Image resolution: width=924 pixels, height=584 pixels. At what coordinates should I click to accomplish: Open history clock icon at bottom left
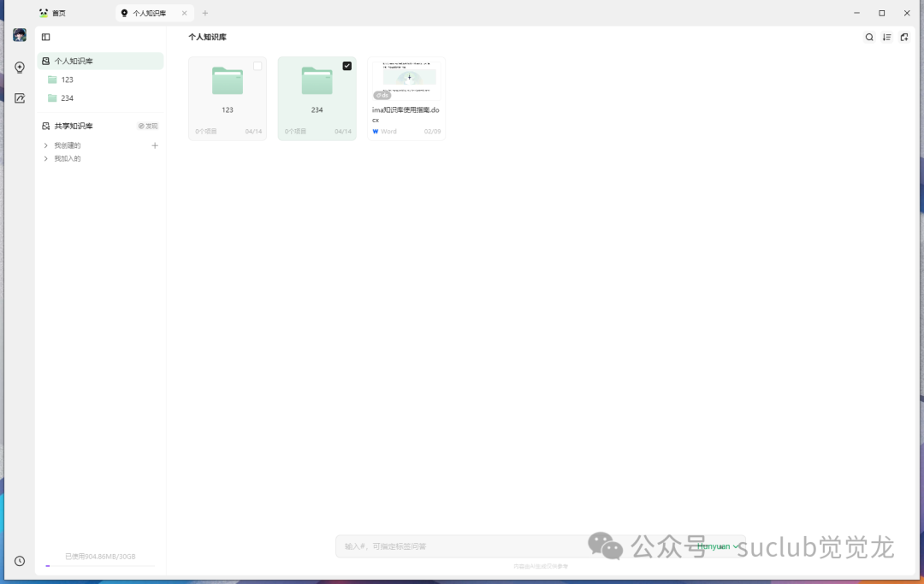(20, 561)
